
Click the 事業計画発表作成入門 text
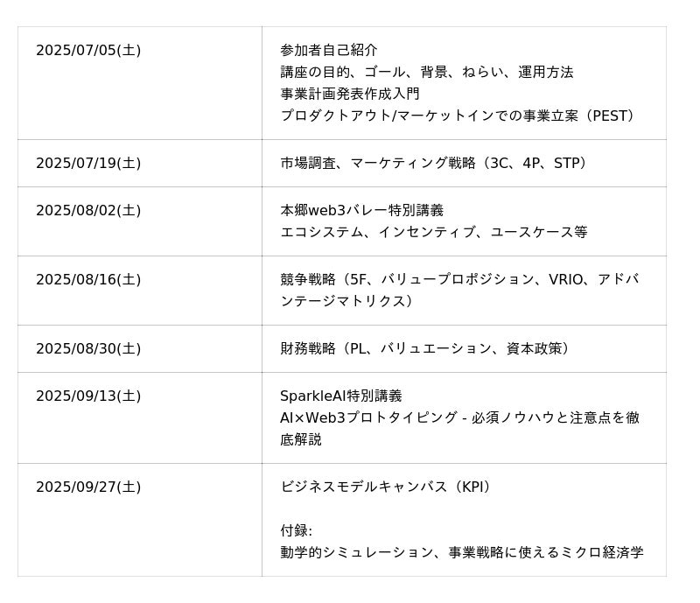[x=350, y=94]
